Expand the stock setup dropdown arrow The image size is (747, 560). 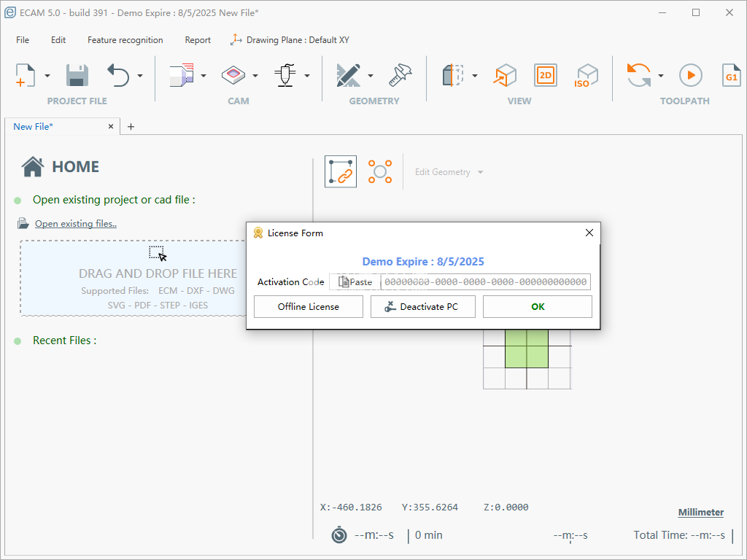(x=204, y=76)
